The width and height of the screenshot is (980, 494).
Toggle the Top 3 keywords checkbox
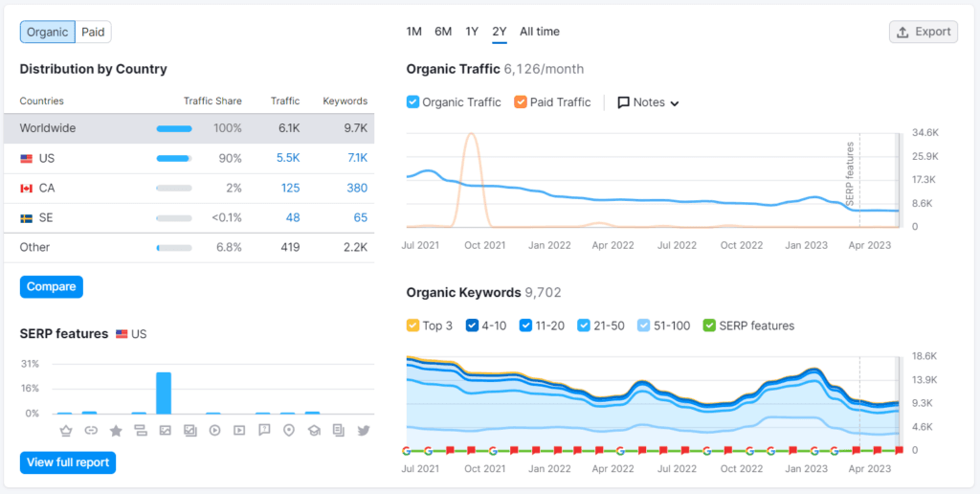point(412,326)
